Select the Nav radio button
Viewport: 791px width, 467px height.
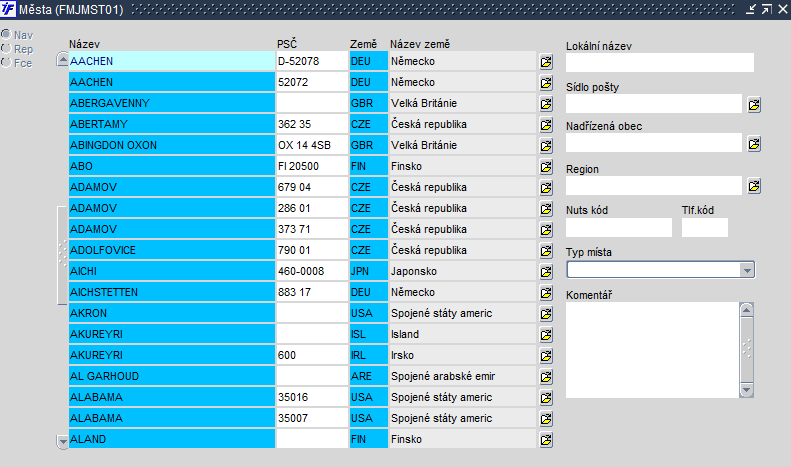pyautogui.click(x=6, y=34)
